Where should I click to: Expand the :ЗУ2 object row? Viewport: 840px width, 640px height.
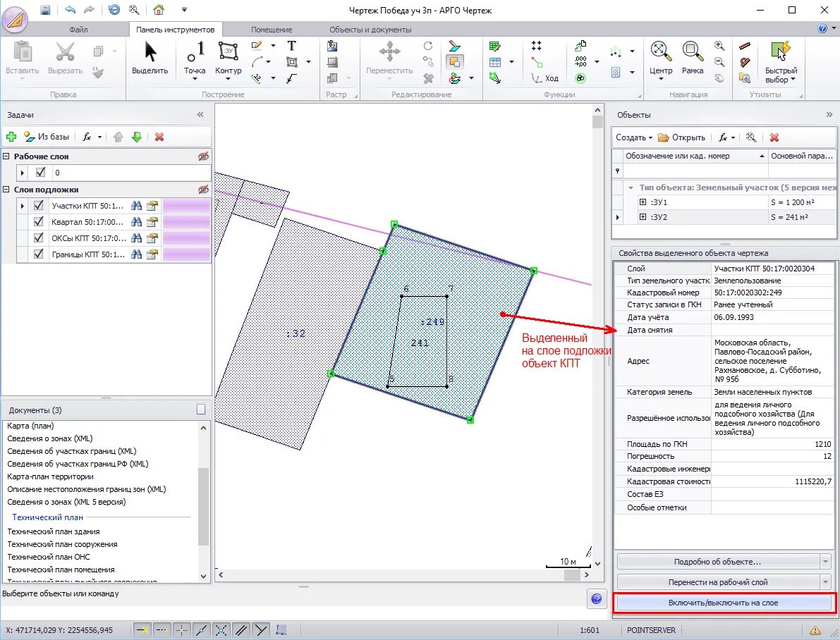click(x=643, y=217)
